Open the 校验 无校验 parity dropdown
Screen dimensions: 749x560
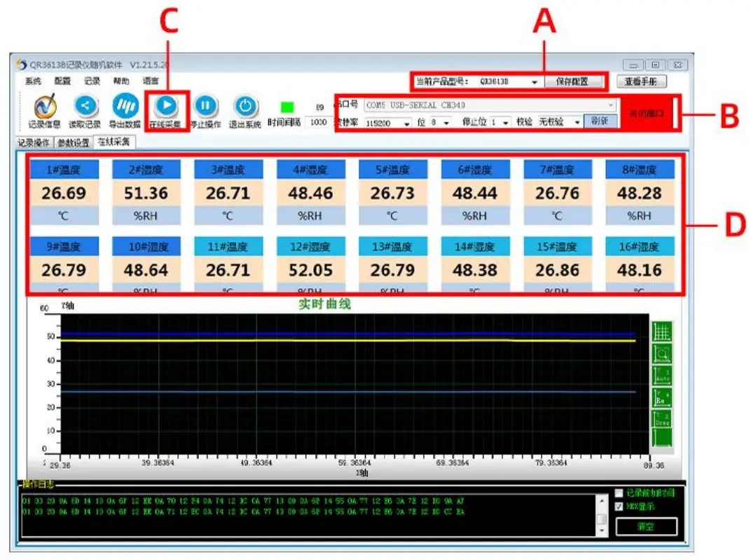[577, 123]
